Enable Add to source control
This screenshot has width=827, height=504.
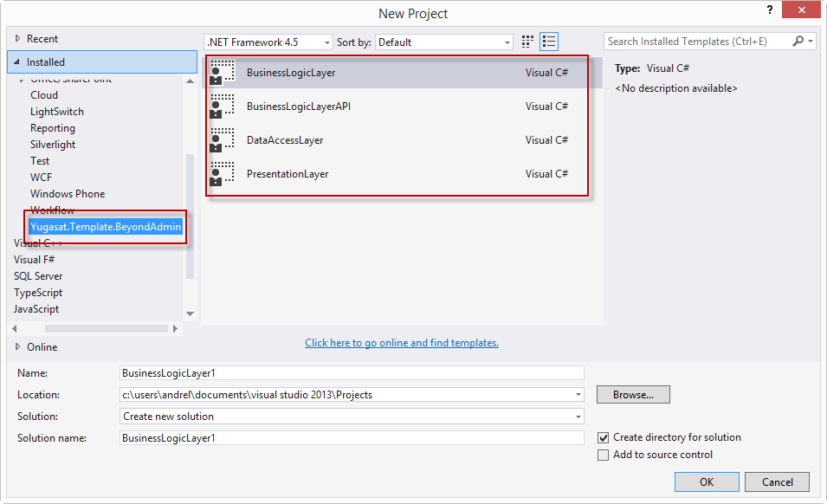pos(603,454)
